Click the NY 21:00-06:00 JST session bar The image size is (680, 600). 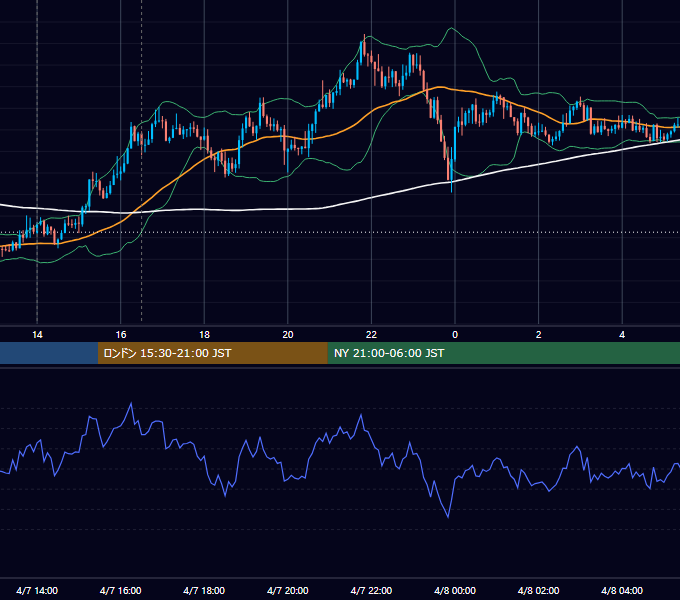[x=503, y=353]
